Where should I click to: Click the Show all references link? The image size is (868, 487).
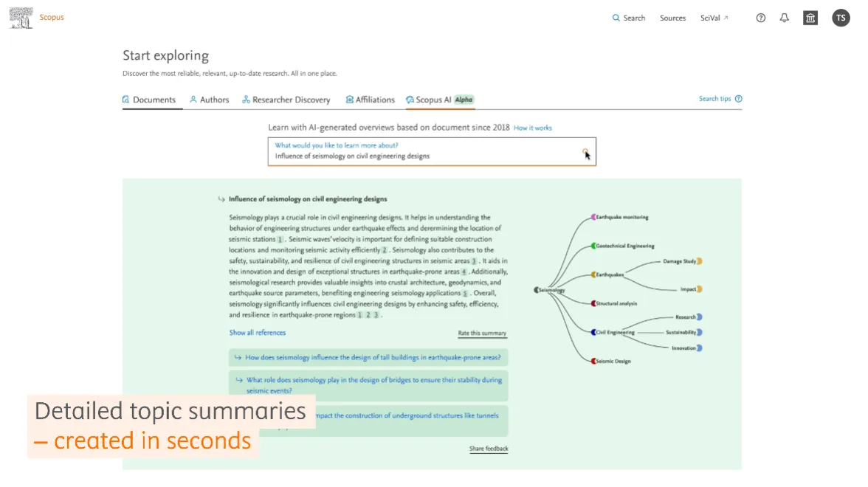pyautogui.click(x=257, y=333)
